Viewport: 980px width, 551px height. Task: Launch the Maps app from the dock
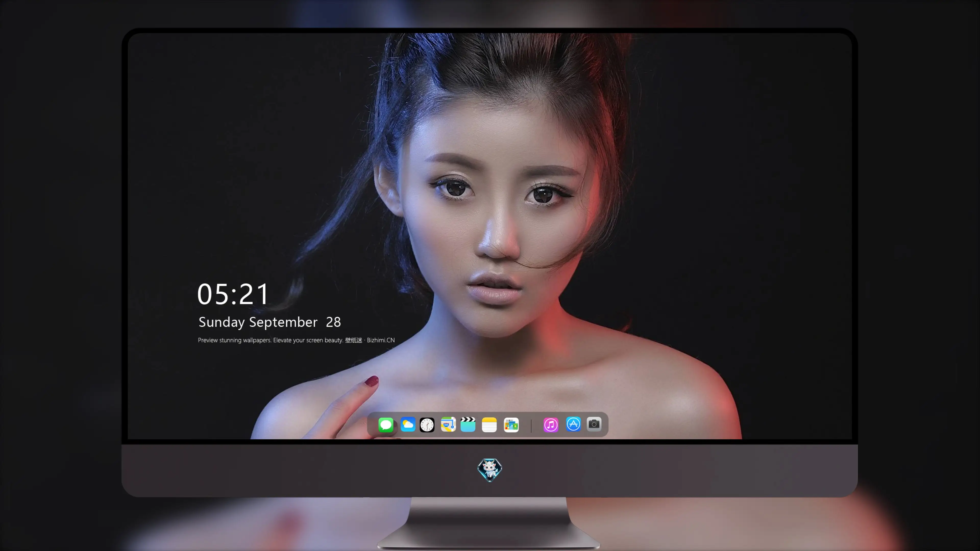click(448, 424)
